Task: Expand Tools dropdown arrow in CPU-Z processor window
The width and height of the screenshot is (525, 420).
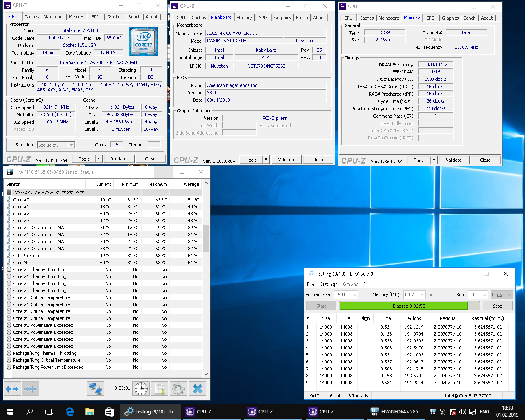Action: click(98, 159)
